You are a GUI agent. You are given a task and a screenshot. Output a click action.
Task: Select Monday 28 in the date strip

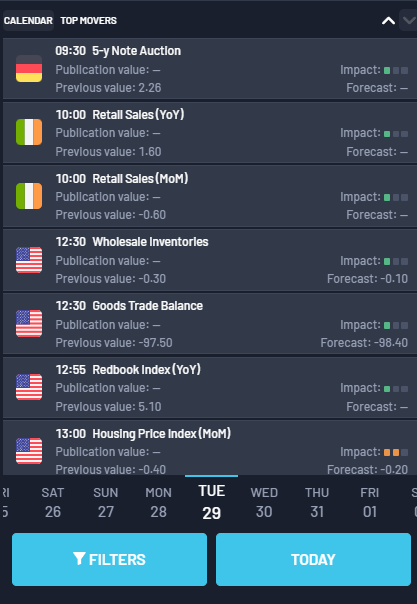(159, 502)
